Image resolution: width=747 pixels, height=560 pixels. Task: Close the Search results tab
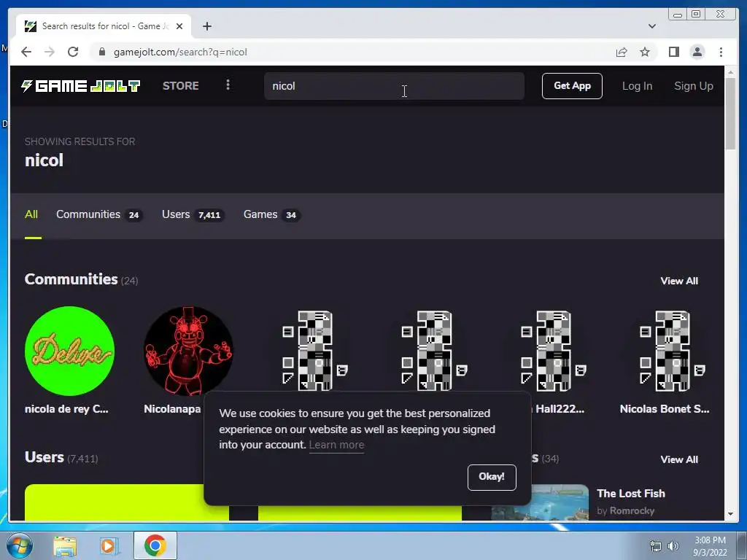coord(179,26)
